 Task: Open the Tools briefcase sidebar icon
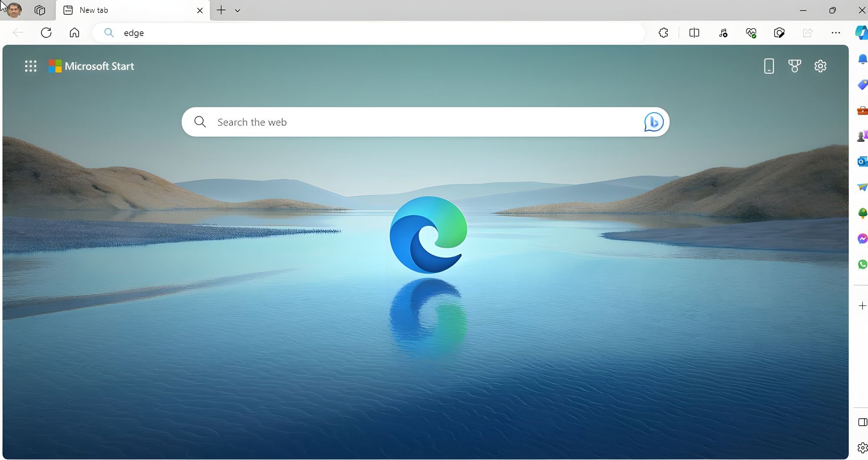click(x=862, y=111)
